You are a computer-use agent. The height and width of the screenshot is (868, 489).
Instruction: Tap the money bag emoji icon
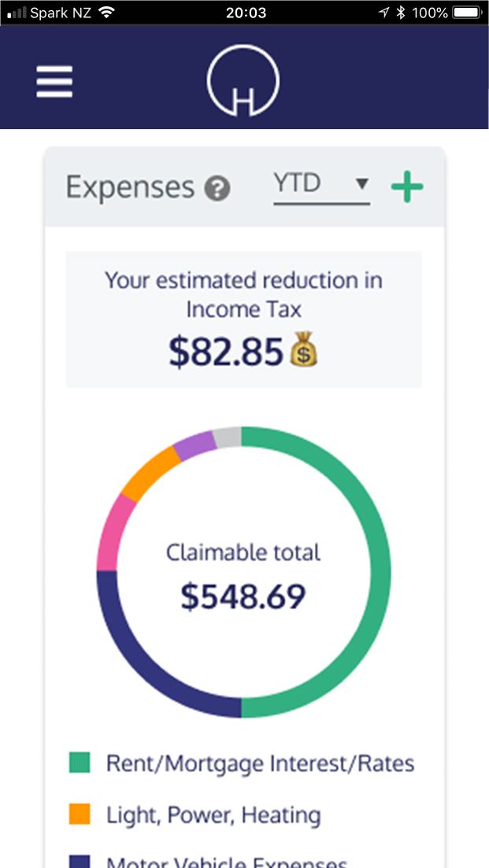(304, 349)
